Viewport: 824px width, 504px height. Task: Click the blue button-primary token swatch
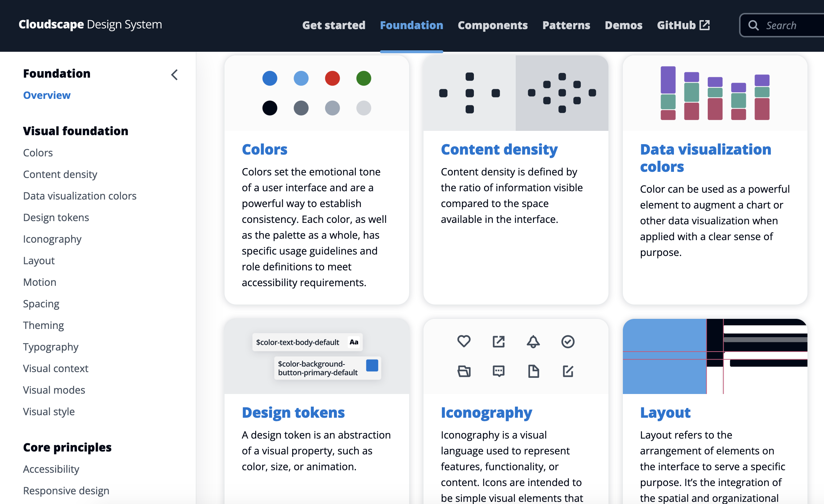tap(372, 365)
